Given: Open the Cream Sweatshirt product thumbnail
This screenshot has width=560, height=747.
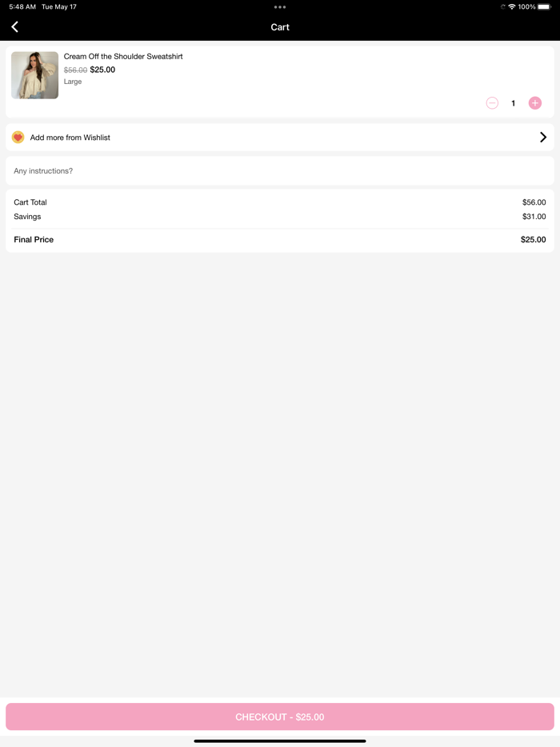Looking at the screenshot, I should tap(34, 75).
